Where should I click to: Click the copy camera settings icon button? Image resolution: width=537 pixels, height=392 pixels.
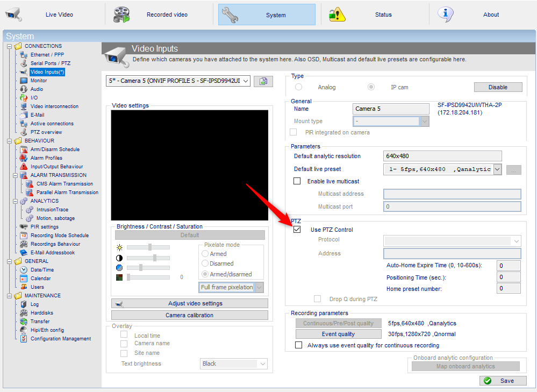point(263,81)
